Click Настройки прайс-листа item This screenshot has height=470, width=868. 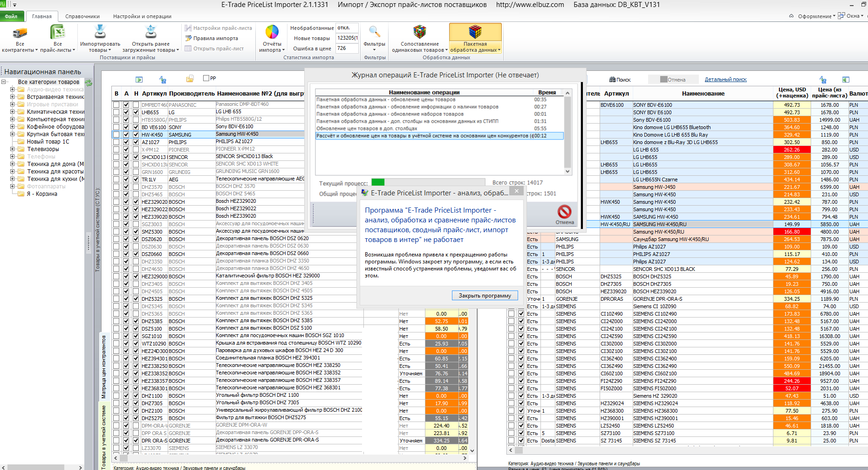218,28
